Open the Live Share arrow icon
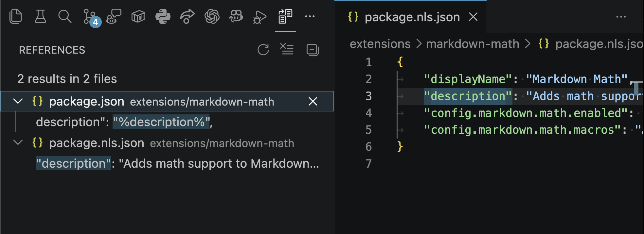The width and height of the screenshot is (644, 234). tap(187, 16)
